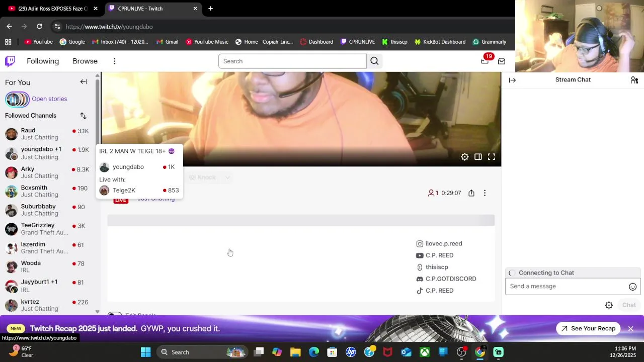Go to Following page

pyautogui.click(x=43, y=61)
